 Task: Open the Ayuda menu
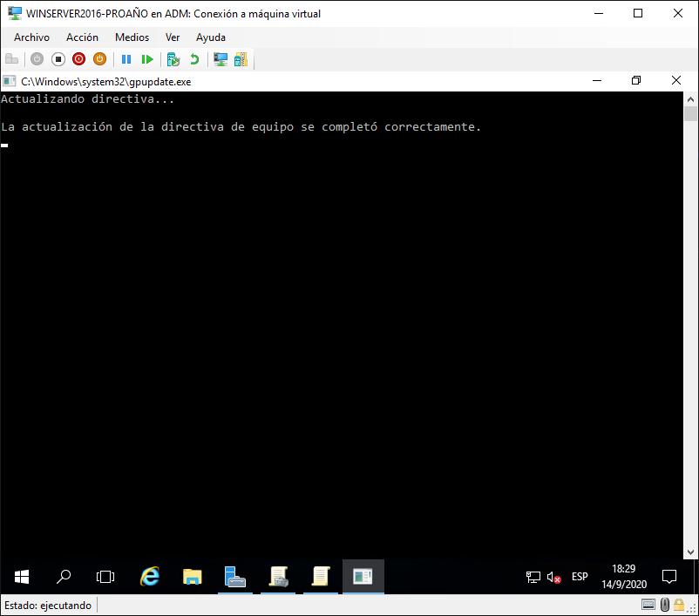click(211, 37)
